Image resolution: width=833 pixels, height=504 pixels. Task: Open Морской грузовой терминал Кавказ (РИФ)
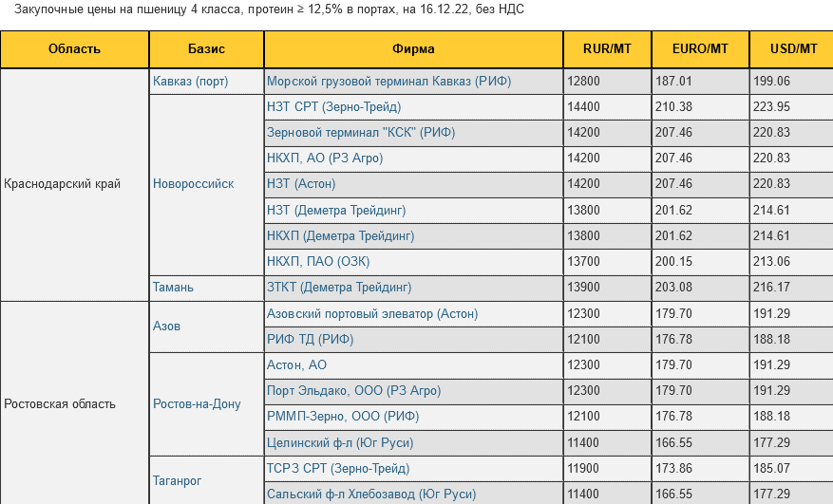(388, 82)
